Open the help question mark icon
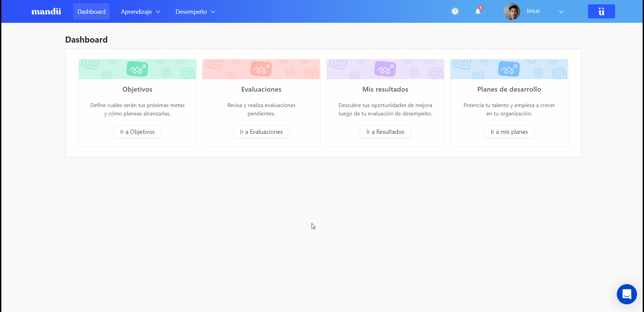Viewport: 644px width, 312px height. click(455, 11)
